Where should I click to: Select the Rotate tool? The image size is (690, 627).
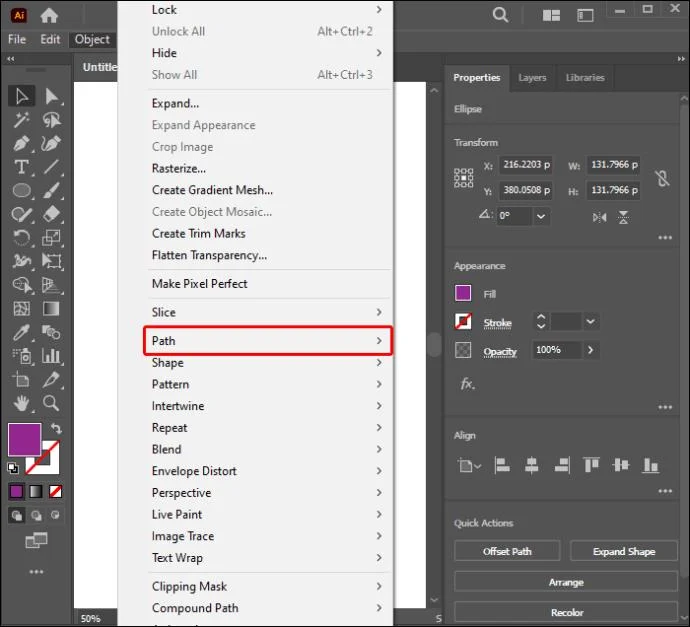[x=22, y=238]
